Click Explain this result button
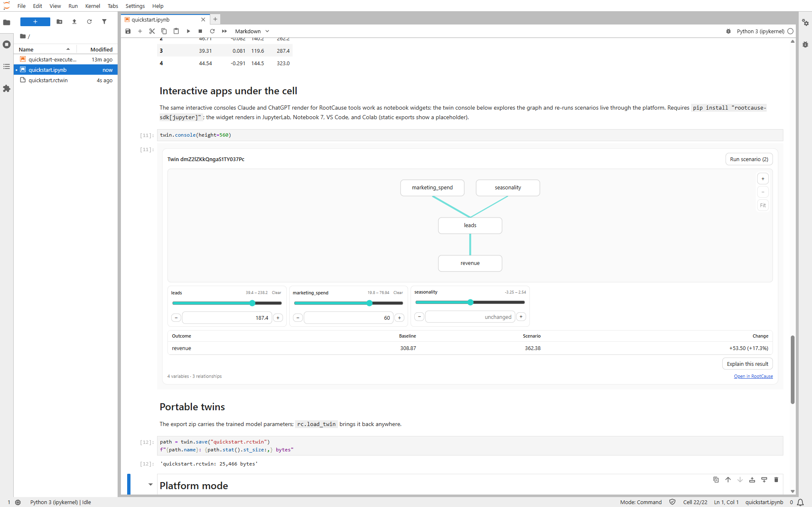This screenshot has height=507, width=812. click(747, 364)
